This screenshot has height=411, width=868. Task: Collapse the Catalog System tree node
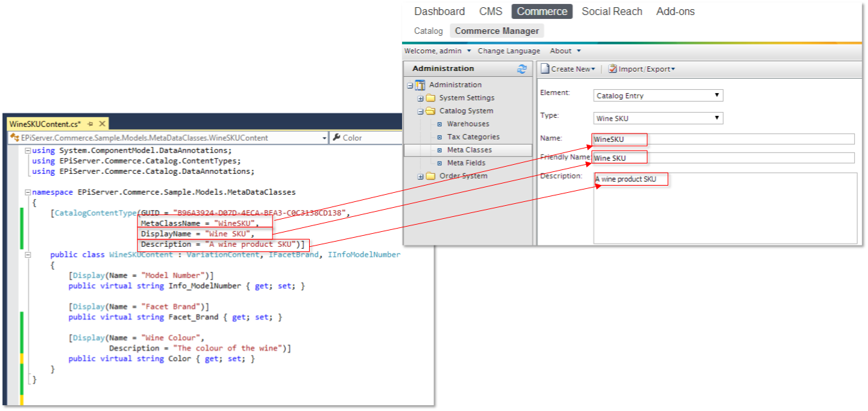pyautogui.click(x=420, y=111)
